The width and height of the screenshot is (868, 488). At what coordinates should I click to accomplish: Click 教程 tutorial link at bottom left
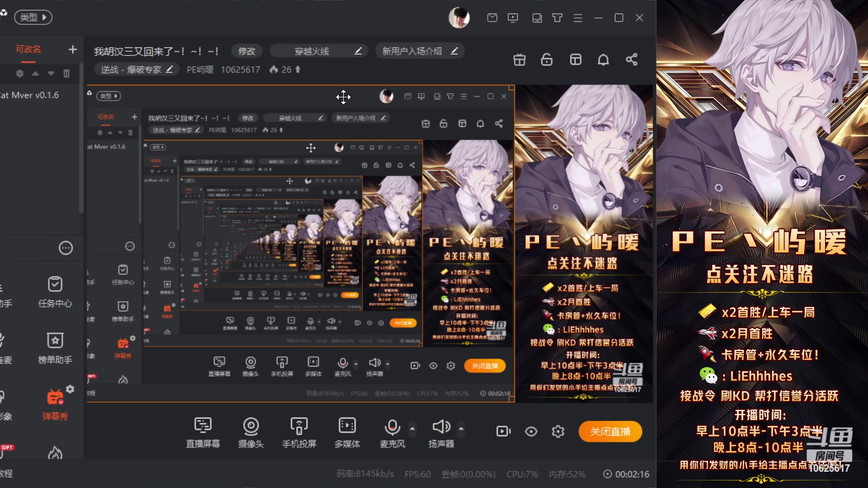[6, 474]
